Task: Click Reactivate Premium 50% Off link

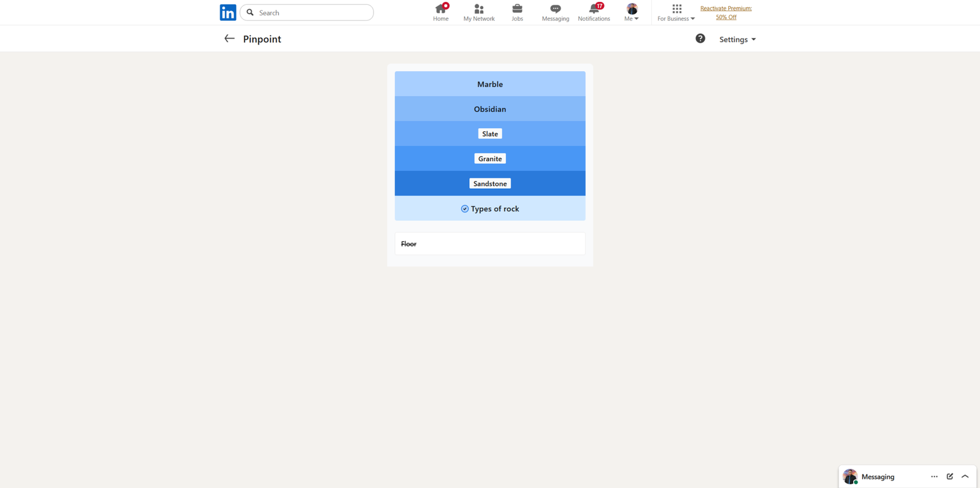Action: pyautogui.click(x=726, y=12)
